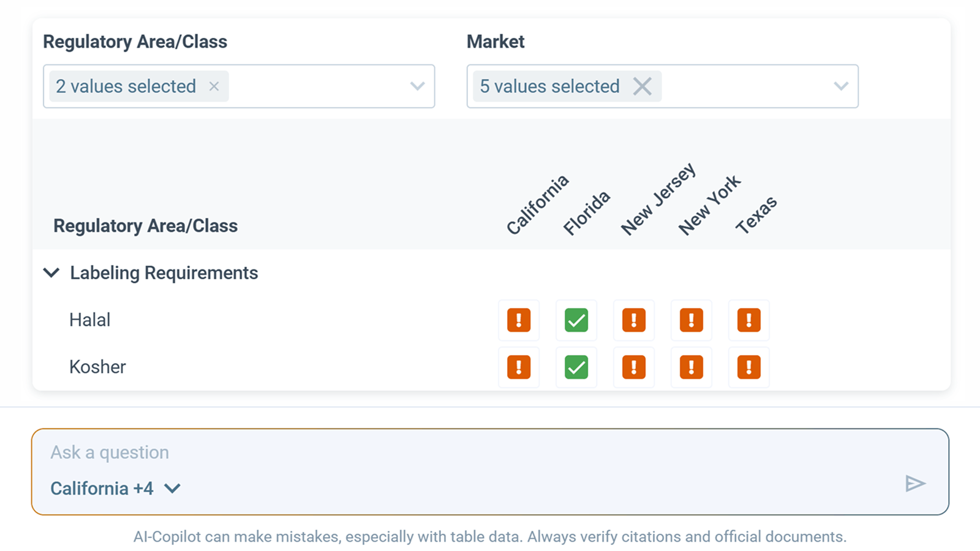Click the Kosher row label
The image size is (980, 551).
pyautogui.click(x=97, y=367)
